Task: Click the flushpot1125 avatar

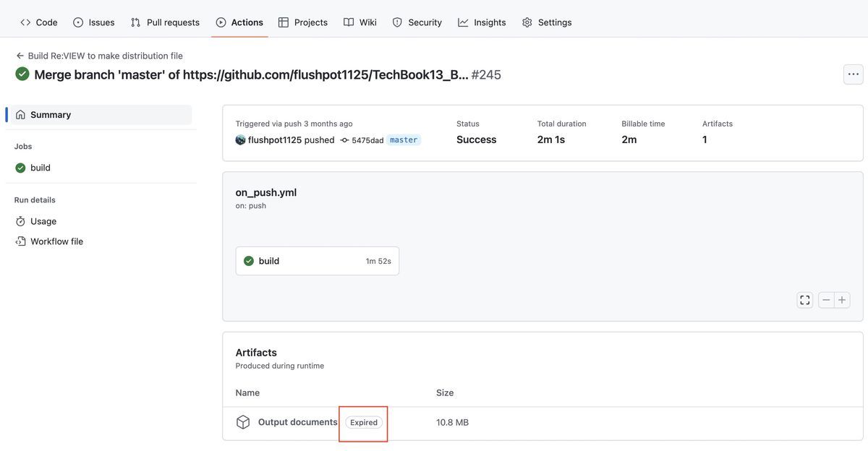Action: [x=241, y=139]
